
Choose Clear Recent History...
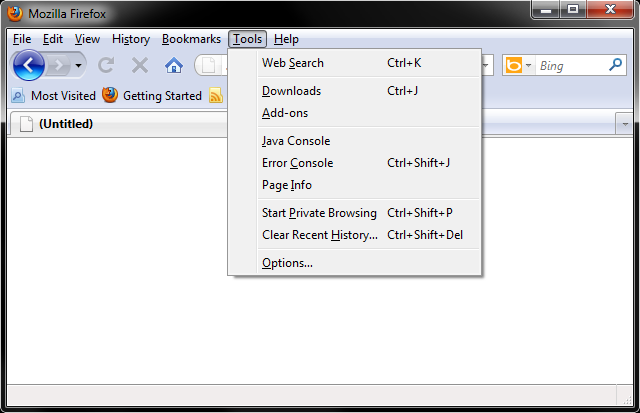click(354, 235)
